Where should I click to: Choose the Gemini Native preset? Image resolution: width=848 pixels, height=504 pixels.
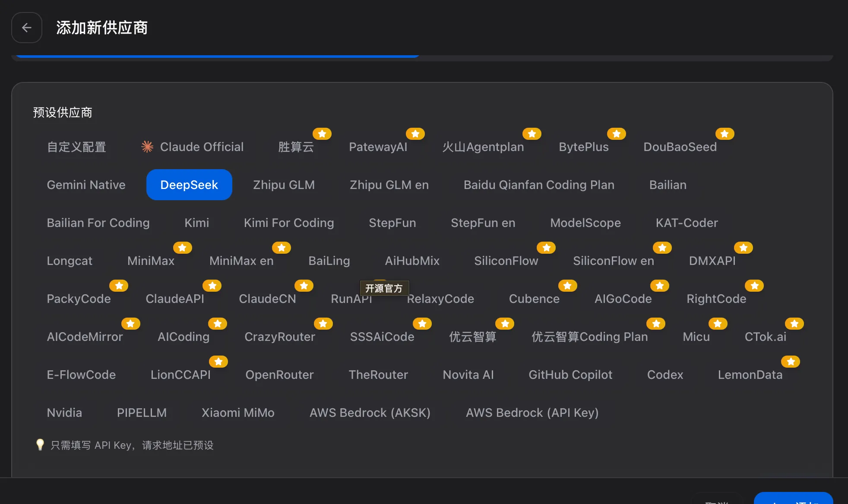pos(86,185)
